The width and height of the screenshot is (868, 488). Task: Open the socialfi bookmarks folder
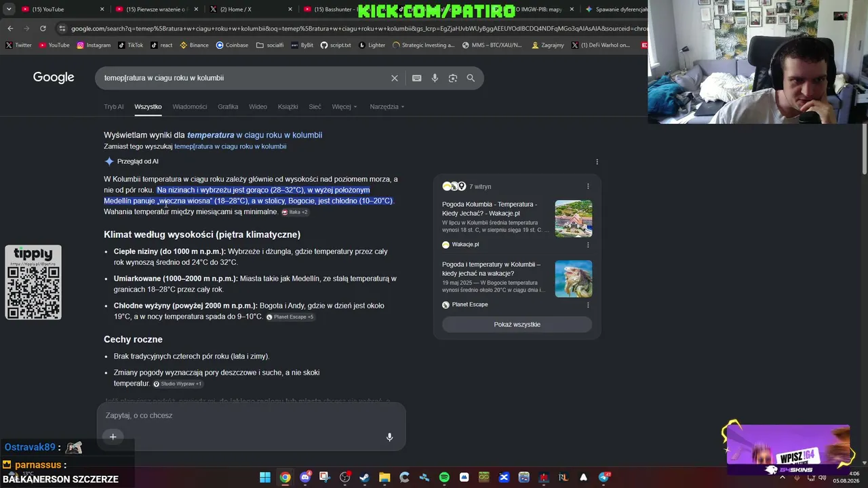pos(270,45)
